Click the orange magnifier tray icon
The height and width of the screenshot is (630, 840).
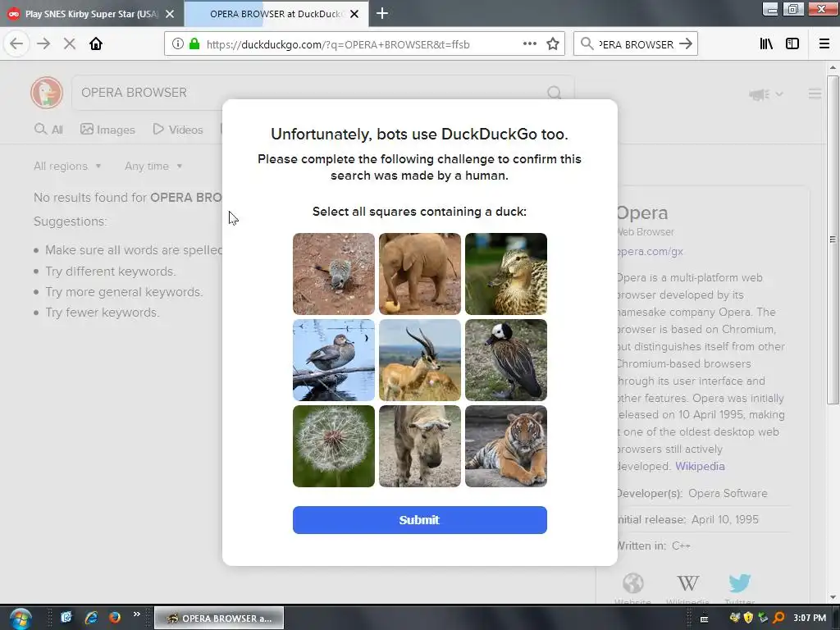778,619
